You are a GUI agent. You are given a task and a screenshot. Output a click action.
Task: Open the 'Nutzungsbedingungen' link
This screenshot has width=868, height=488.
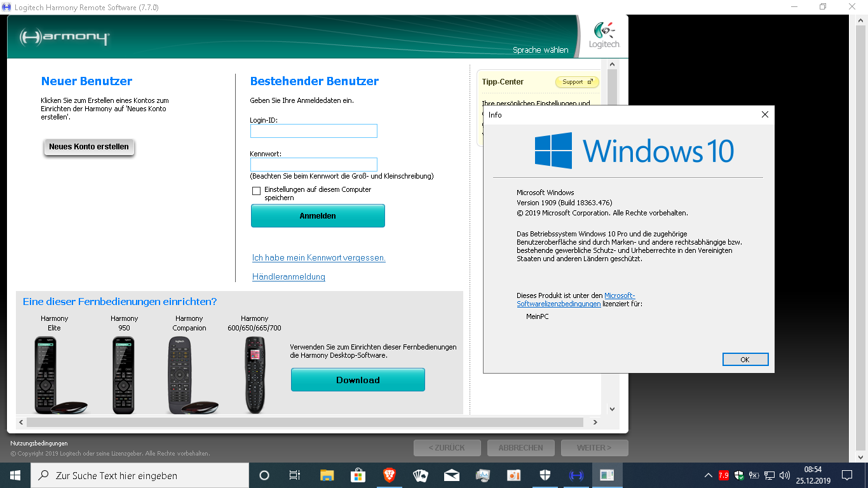39,444
